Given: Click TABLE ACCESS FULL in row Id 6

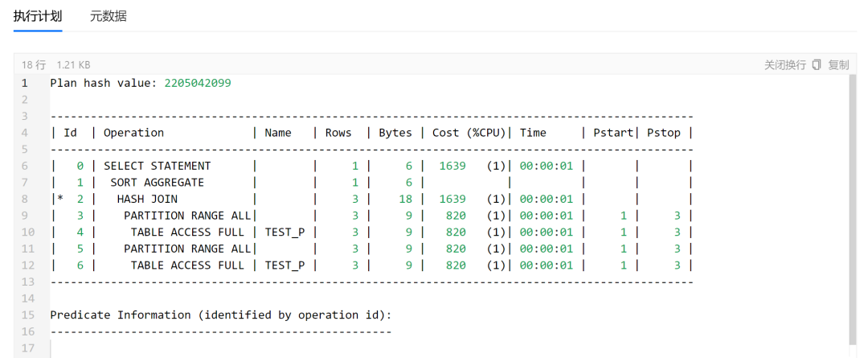Looking at the screenshot, I should 187,265.
